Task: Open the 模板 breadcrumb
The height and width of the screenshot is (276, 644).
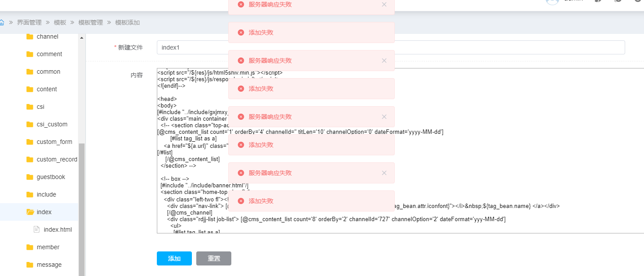Action: (60, 22)
